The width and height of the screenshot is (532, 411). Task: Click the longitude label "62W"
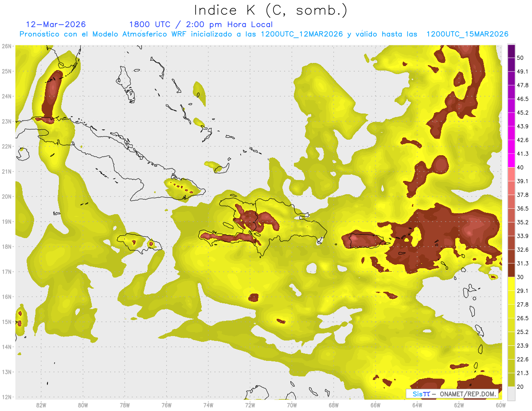[459, 405]
